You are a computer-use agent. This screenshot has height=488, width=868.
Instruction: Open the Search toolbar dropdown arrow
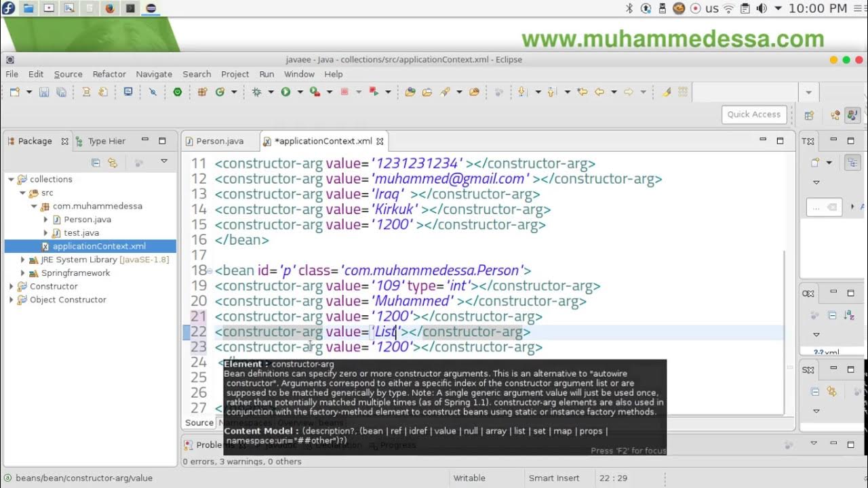pyautogui.click(x=459, y=92)
